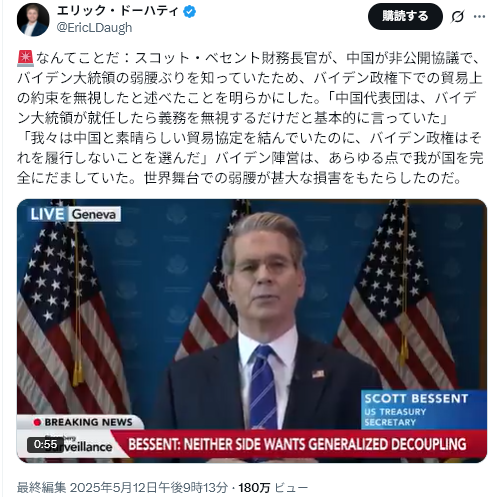Open the three-dot more options menu
The width and height of the screenshot is (497, 497).
click(x=480, y=16)
